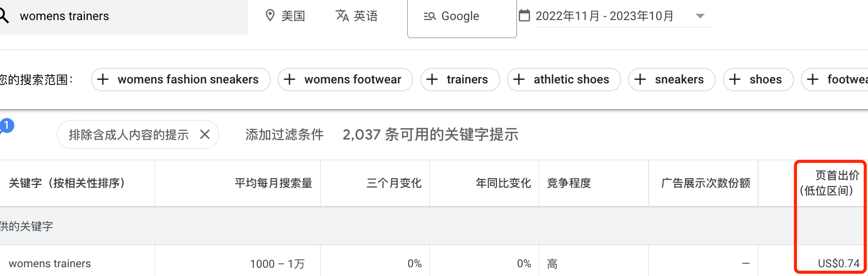
Task: Sort by 竞争程度 column header
Action: tap(569, 183)
